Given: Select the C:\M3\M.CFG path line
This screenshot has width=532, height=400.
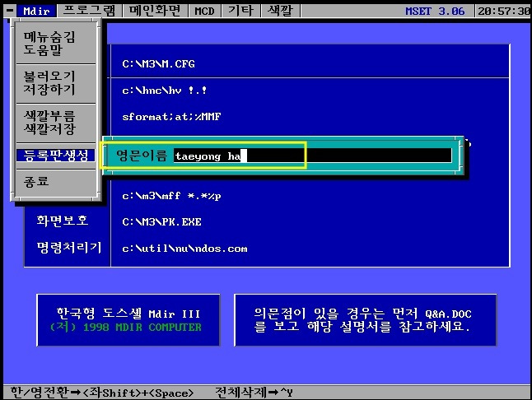Looking at the screenshot, I should (x=158, y=63).
